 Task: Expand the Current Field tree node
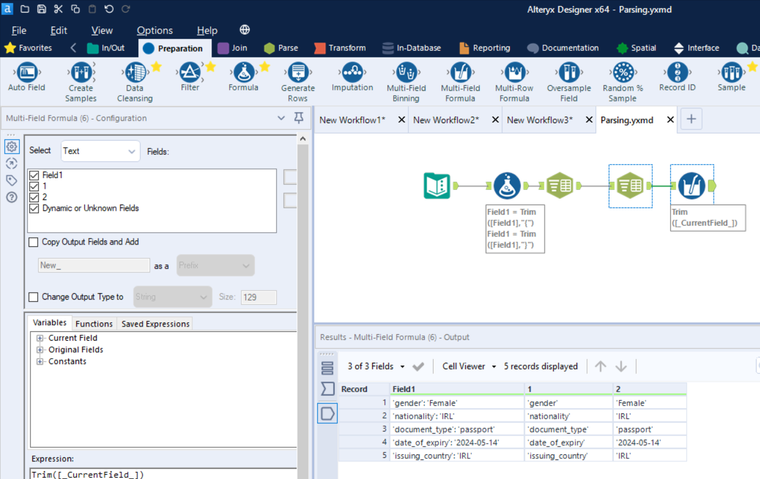(40, 338)
